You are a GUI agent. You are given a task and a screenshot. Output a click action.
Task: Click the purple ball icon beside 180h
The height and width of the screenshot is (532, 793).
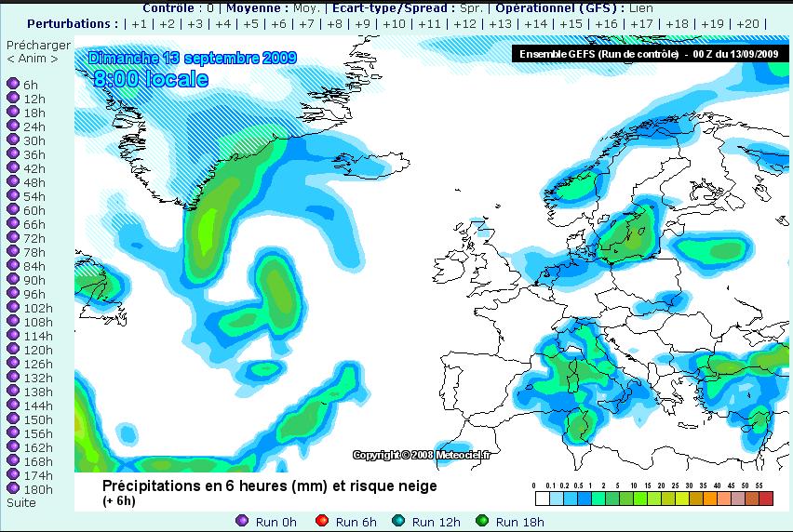(13, 488)
